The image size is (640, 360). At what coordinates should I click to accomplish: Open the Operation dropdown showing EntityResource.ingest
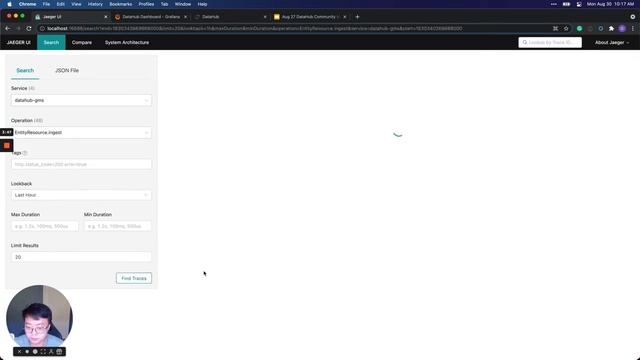tap(81, 133)
